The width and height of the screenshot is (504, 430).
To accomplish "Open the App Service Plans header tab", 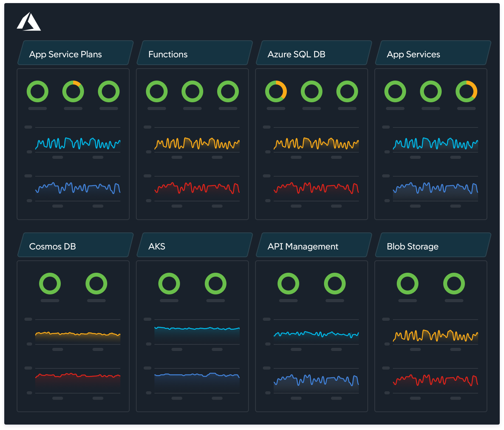I will click(75, 53).
